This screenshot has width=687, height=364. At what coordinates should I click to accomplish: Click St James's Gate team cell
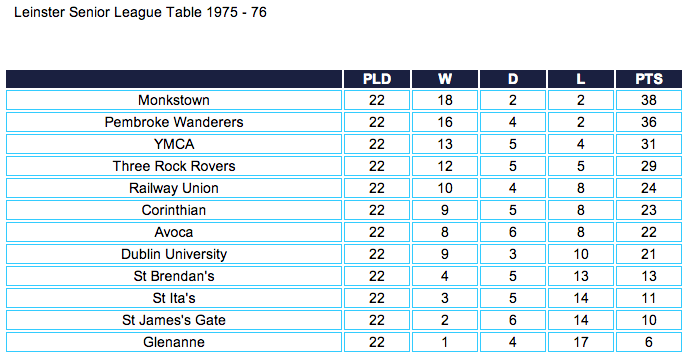pos(174,320)
